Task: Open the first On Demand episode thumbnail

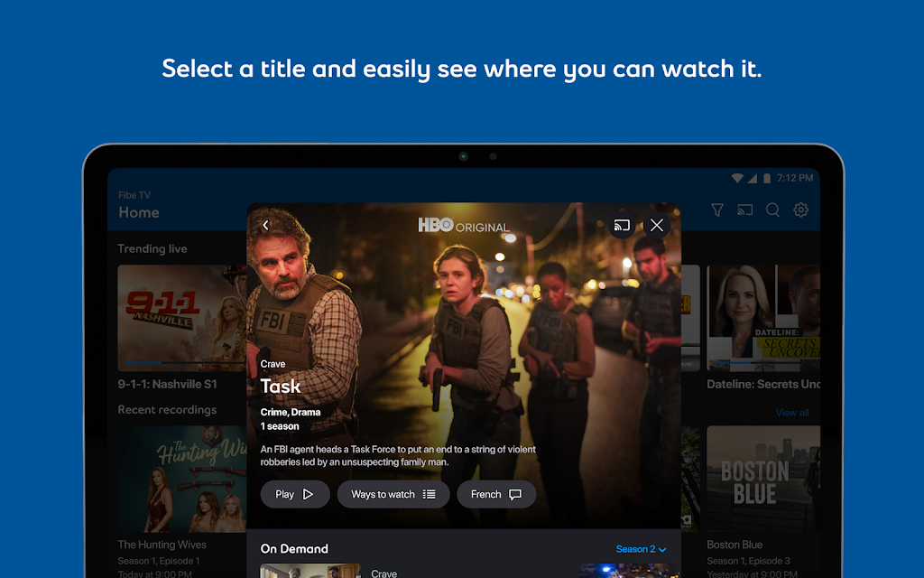Action: point(310,571)
